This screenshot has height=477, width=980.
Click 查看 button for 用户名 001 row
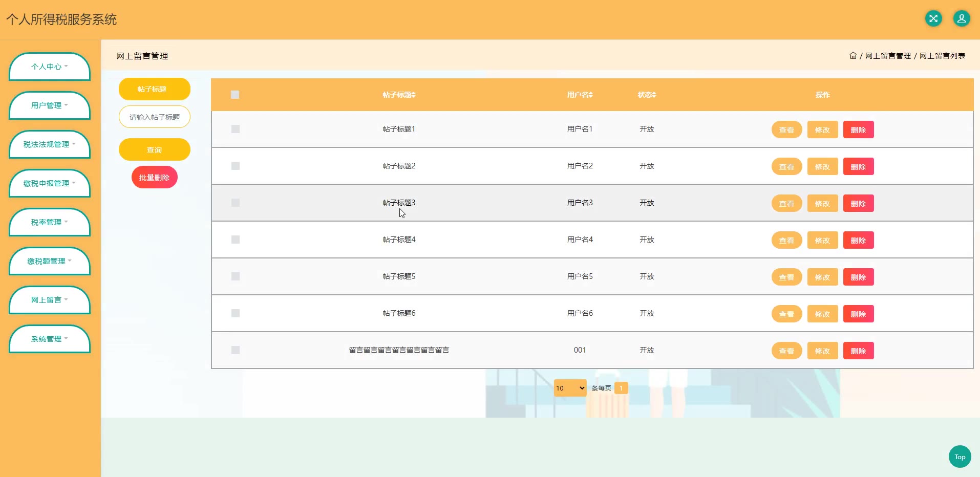(x=786, y=351)
